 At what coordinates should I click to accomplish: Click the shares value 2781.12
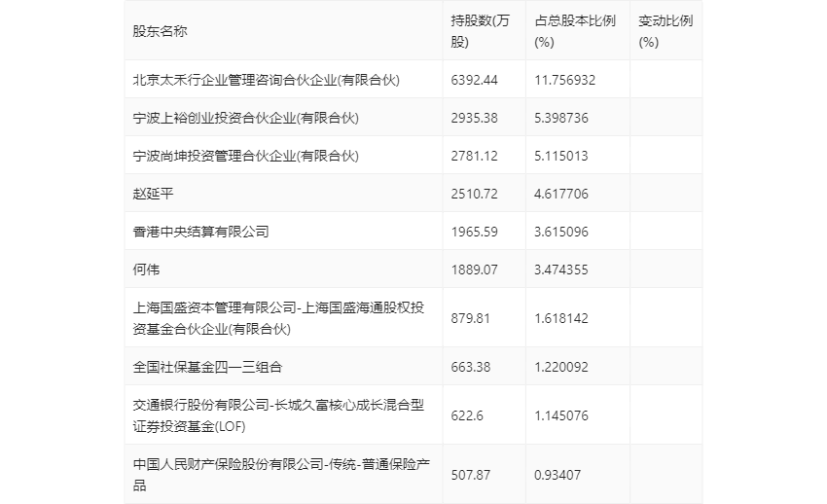coord(474,156)
